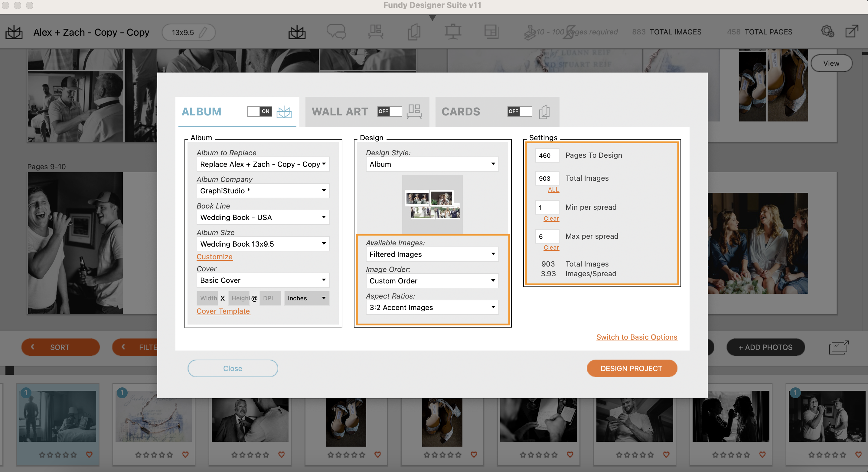Clear the Min per spread value
Viewport: 868px width, 472px height.
[551, 218]
